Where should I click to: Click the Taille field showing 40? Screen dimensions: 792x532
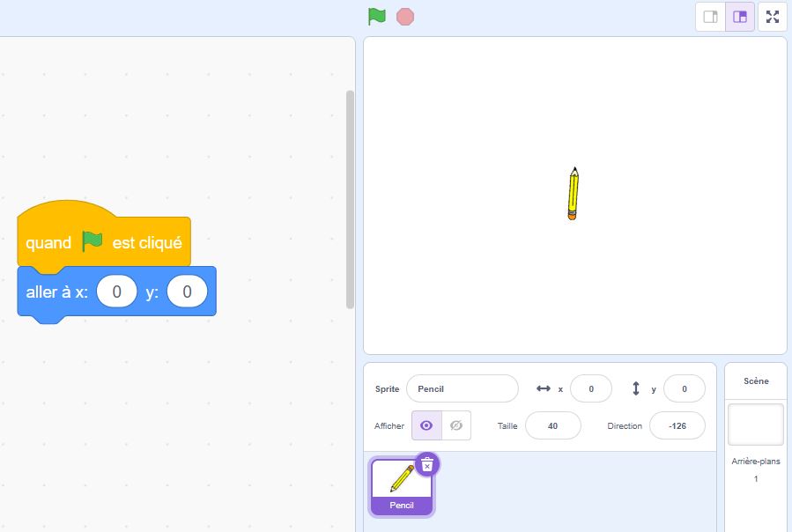552,425
